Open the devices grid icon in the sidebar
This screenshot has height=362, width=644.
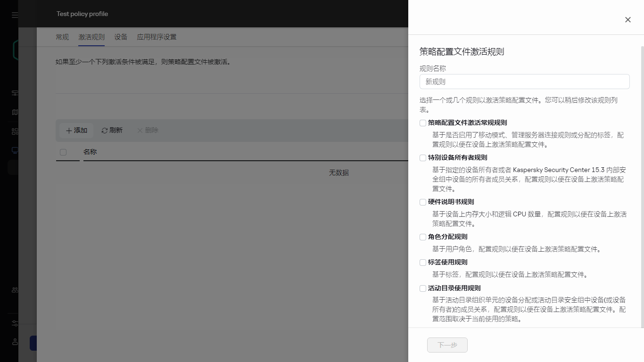14,132
